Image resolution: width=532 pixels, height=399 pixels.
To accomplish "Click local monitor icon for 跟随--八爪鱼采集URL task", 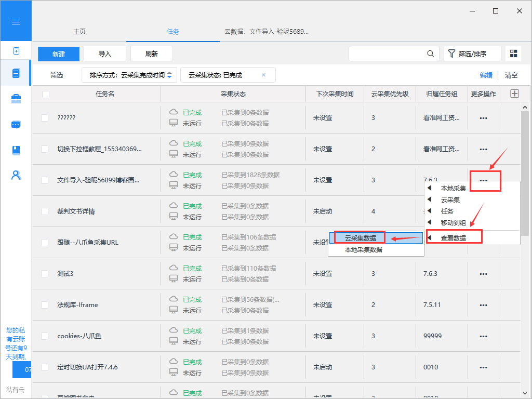I will (x=174, y=248).
